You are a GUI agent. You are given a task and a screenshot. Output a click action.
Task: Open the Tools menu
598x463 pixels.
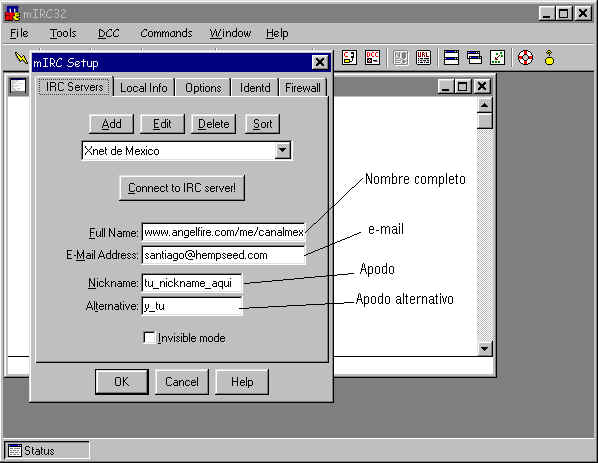pyautogui.click(x=63, y=34)
